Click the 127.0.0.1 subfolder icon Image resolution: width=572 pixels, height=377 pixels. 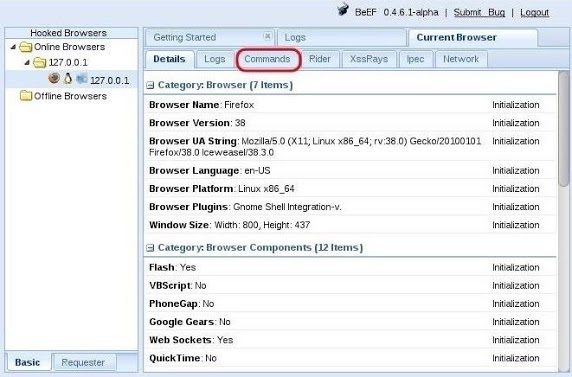(39, 63)
